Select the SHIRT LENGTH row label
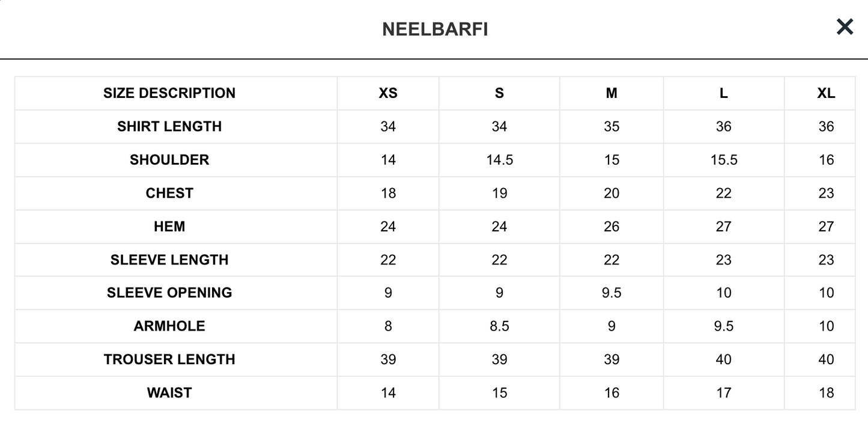The height and width of the screenshot is (443, 868). pos(169,126)
